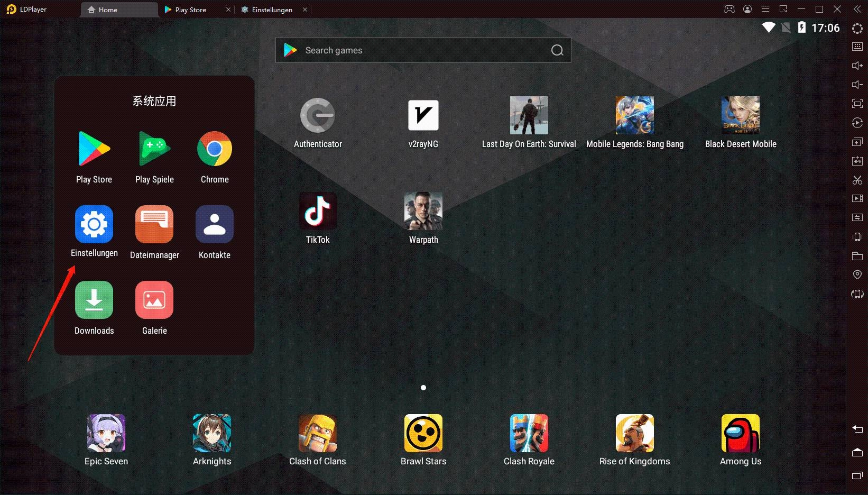Close the Einstellungen tab
Image resolution: width=868 pixels, height=495 pixels.
pyautogui.click(x=305, y=10)
